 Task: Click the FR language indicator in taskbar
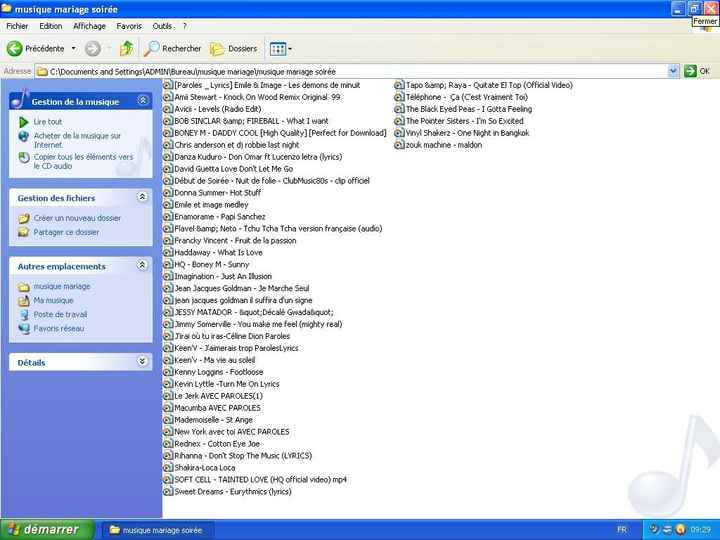622,530
